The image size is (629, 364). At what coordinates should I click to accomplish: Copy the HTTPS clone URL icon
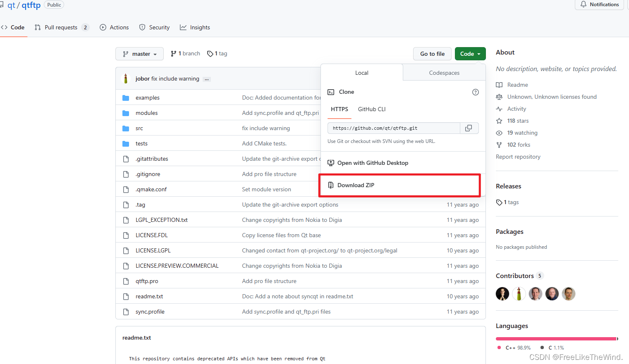pos(469,128)
